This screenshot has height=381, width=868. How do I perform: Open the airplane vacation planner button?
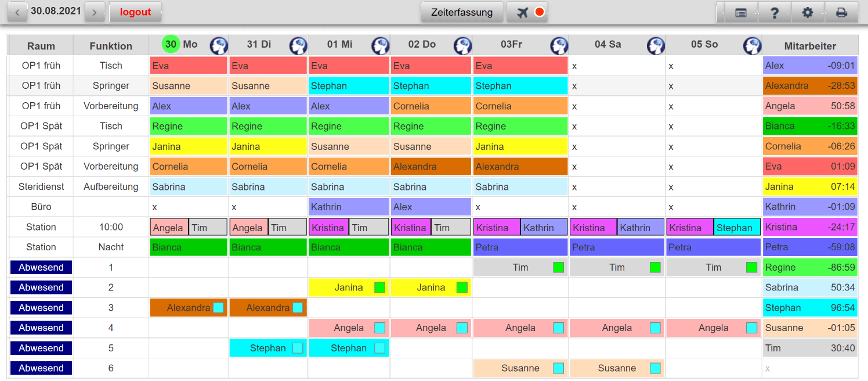tap(520, 12)
